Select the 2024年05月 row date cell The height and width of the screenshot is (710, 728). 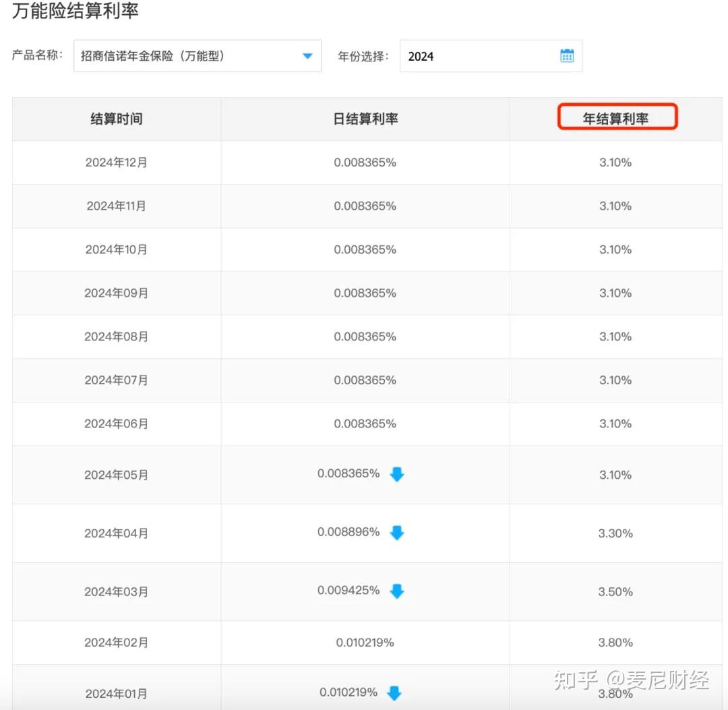click(x=117, y=475)
